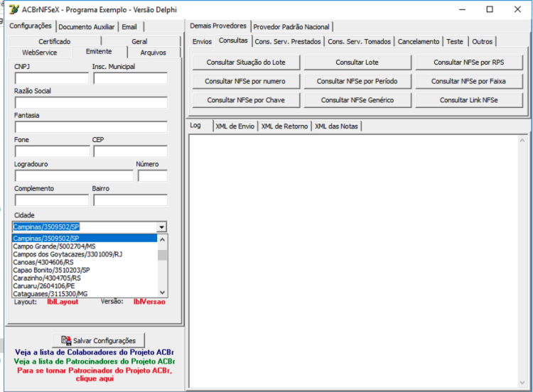Open the Colaboradores do Projeto ACBr link
This screenshot has height=392, width=533.
(94, 352)
